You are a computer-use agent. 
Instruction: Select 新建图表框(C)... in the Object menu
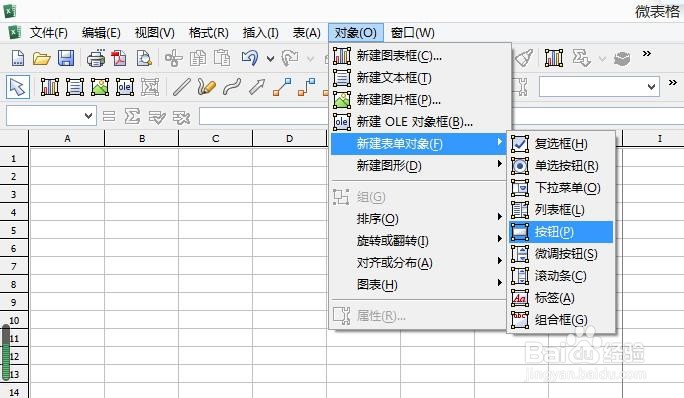tap(421, 56)
